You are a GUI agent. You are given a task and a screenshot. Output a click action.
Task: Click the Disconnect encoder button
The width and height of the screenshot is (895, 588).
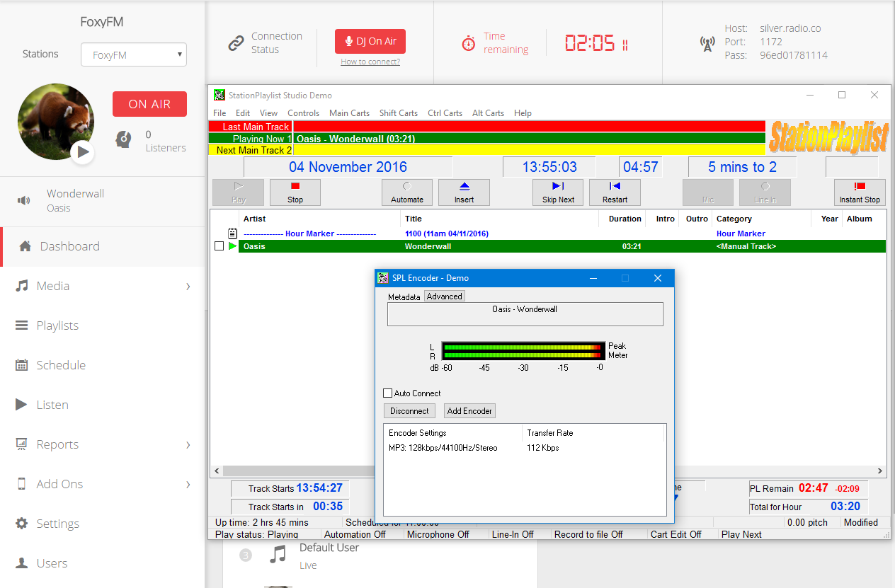click(x=409, y=411)
